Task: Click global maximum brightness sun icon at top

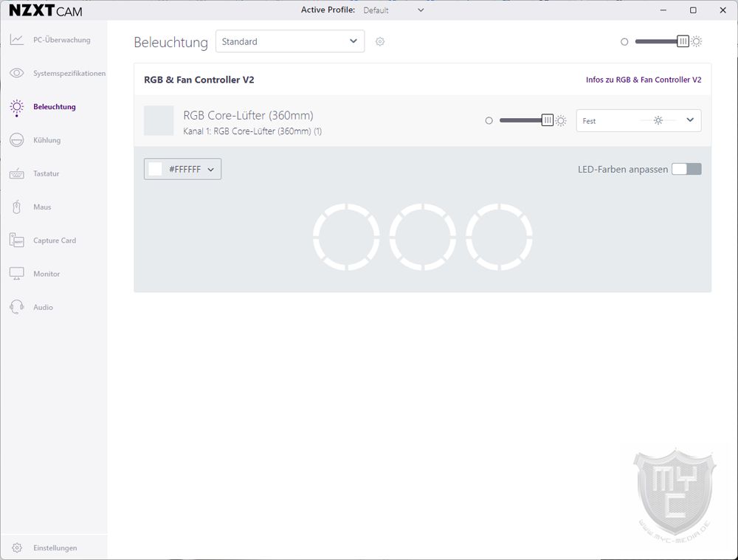Action: 697,41
